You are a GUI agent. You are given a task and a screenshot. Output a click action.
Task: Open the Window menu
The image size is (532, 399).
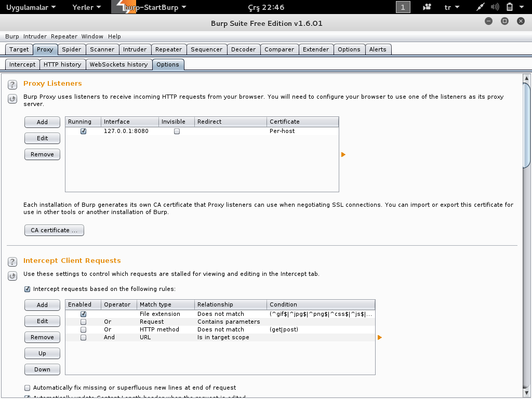[x=92, y=36]
